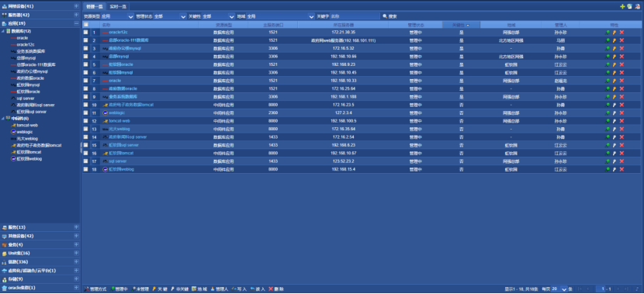Select the 管理一览 tab

click(x=95, y=6)
